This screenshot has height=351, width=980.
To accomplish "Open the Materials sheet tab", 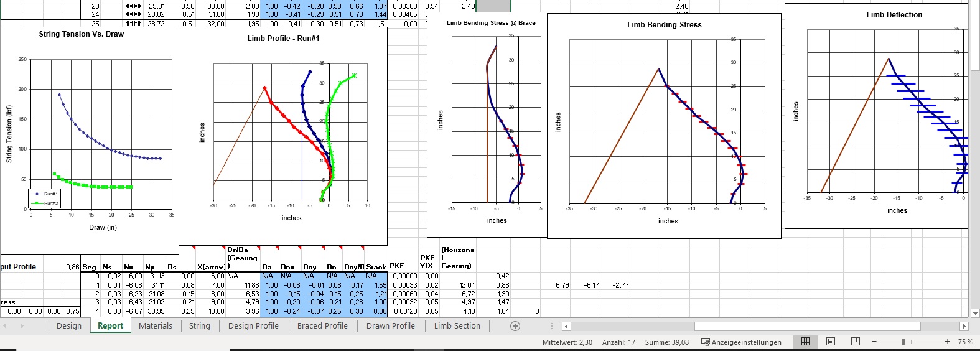I will point(156,326).
